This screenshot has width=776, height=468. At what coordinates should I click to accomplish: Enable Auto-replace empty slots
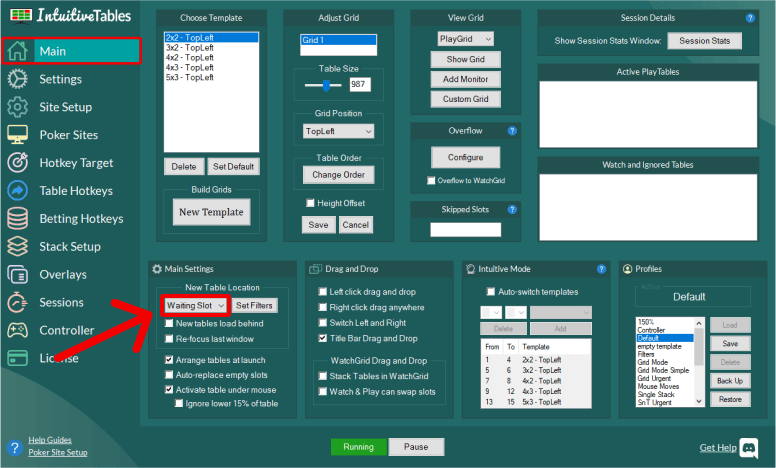coord(169,374)
